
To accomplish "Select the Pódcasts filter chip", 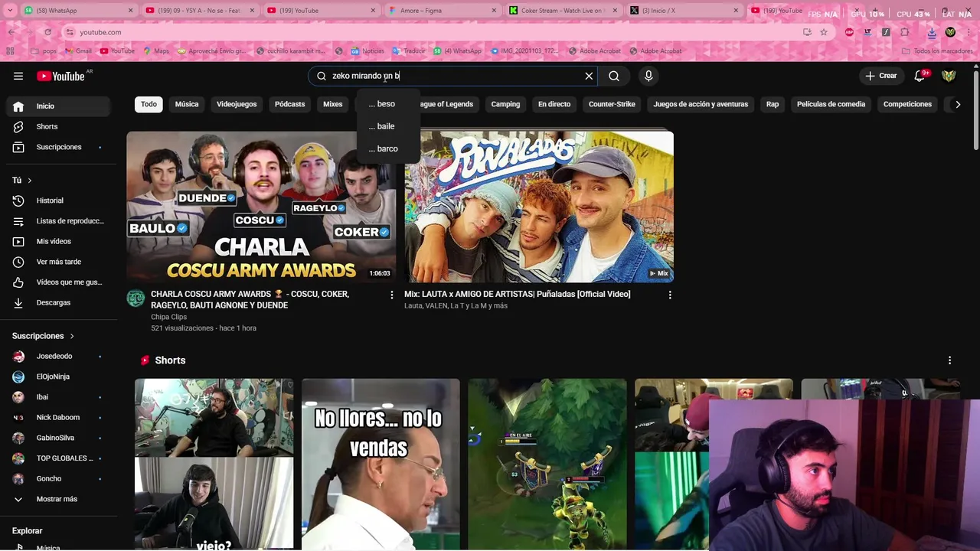I will point(289,104).
